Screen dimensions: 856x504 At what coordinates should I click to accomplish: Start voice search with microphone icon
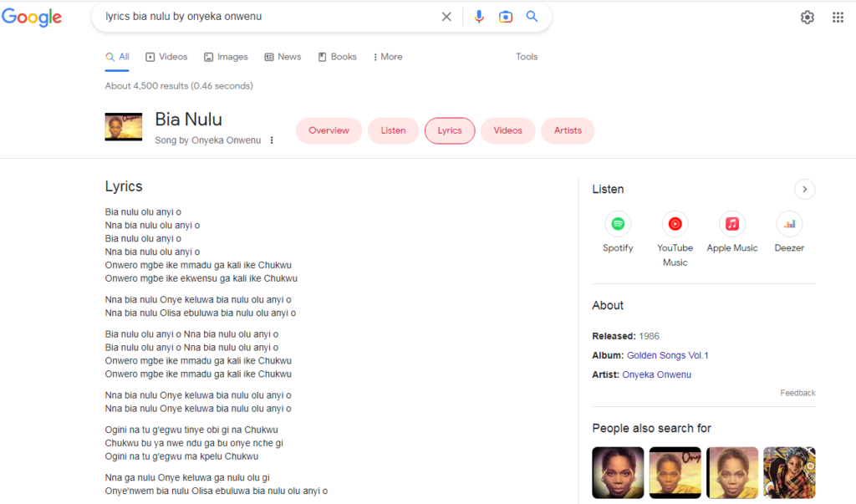click(479, 17)
